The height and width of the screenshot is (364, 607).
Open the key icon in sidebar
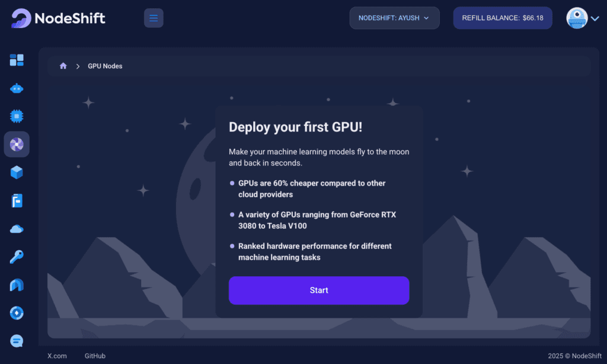click(17, 257)
